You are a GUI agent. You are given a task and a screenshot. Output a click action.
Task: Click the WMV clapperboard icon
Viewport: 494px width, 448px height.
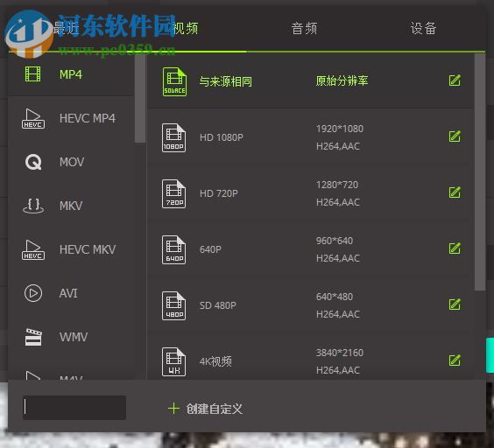pos(33,337)
